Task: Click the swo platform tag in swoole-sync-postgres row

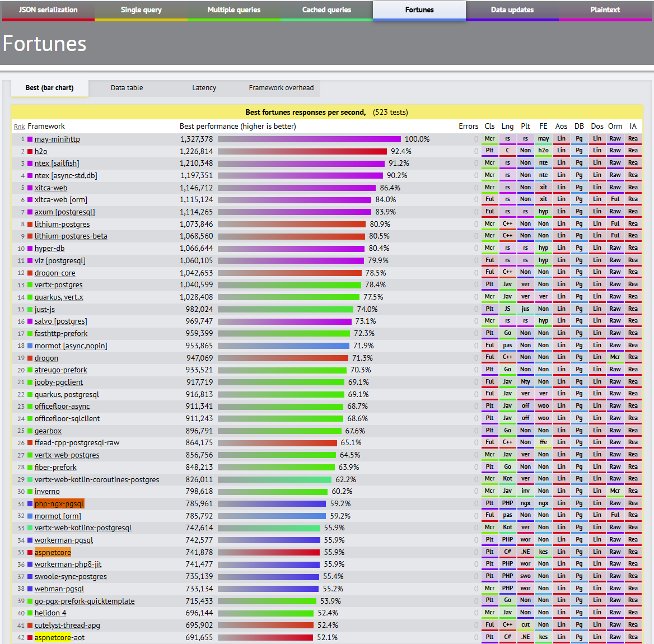Action: [x=526, y=576]
